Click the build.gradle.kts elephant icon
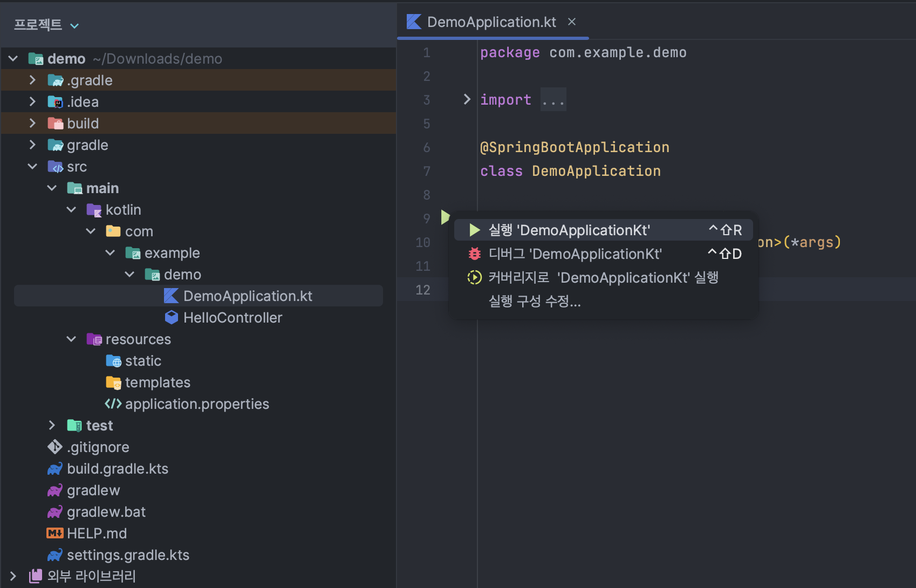 tap(55, 469)
